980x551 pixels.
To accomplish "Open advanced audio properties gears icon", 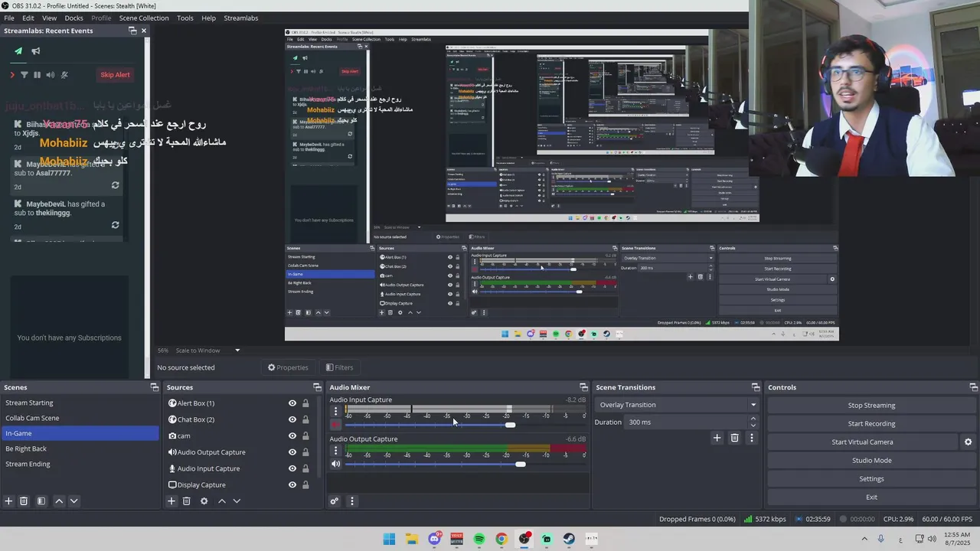I will [335, 501].
